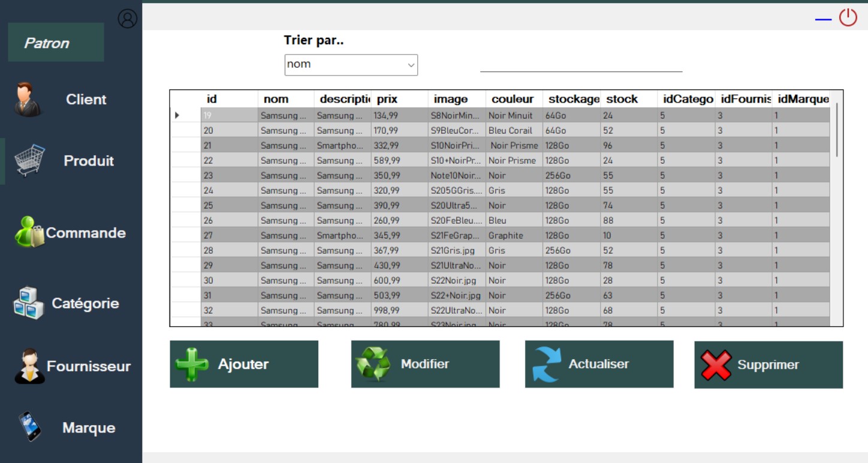
Task: Click the Catégorie cubes icon
Action: click(29, 303)
